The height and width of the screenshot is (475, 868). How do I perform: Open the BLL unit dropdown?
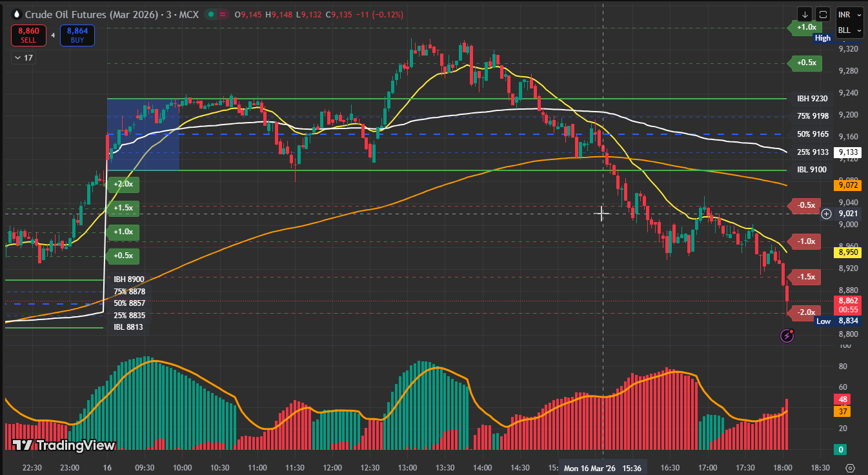point(849,30)
